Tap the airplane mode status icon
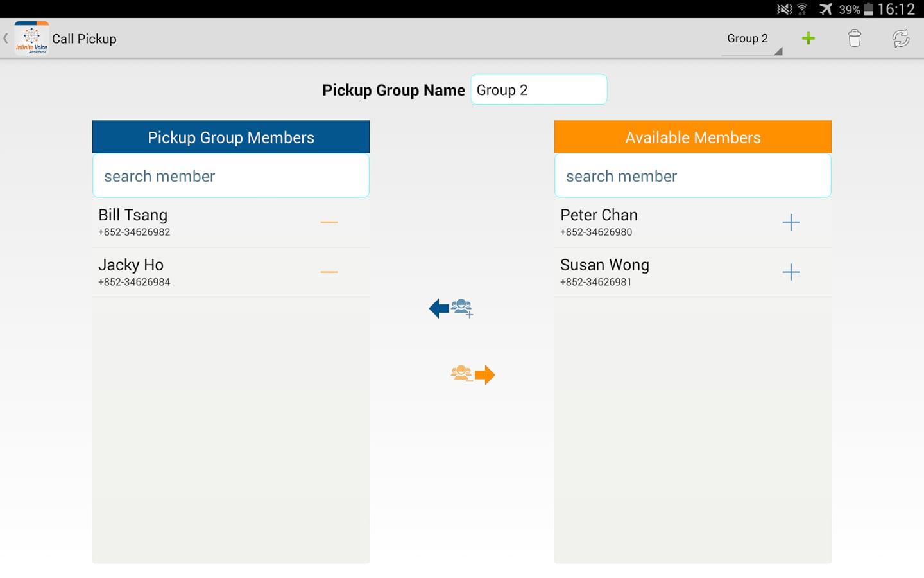Image resolution: width=924 pixels, height=578 pixels. pyautogui.click(x=825, y=9)
